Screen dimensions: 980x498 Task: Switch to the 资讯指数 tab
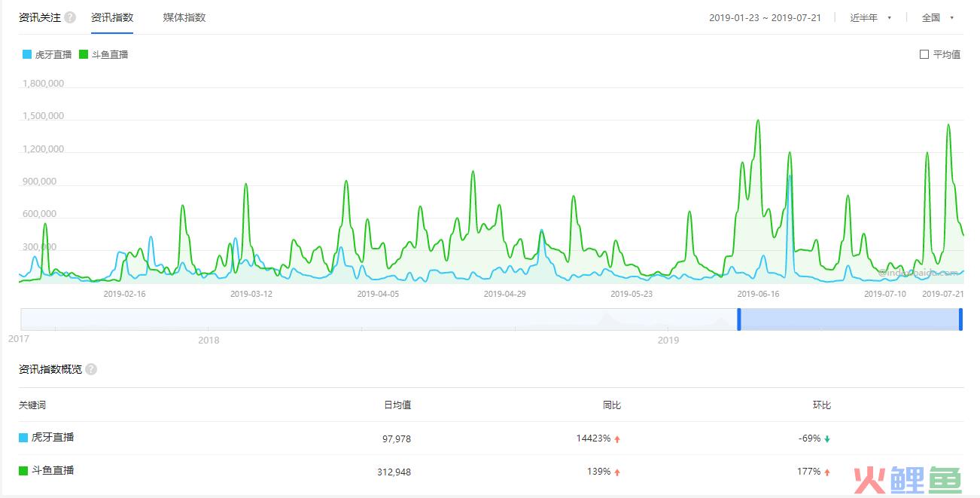coord(112,17)
